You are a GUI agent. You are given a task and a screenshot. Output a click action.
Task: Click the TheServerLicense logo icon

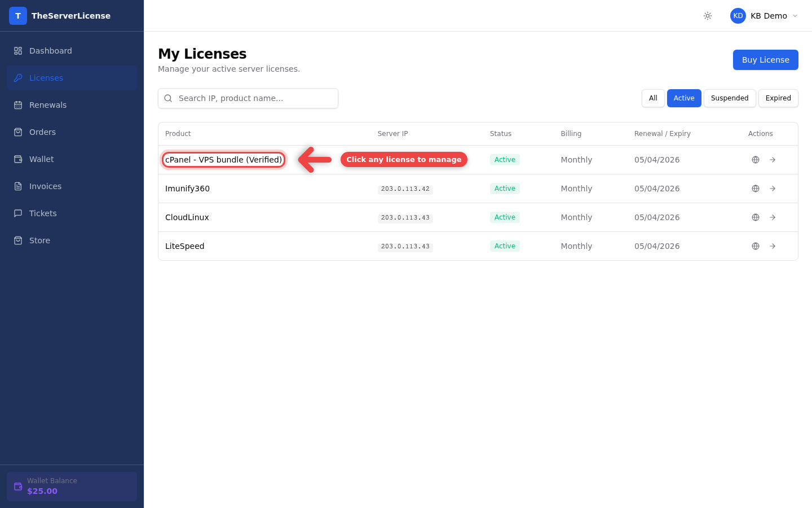point(18,16)
